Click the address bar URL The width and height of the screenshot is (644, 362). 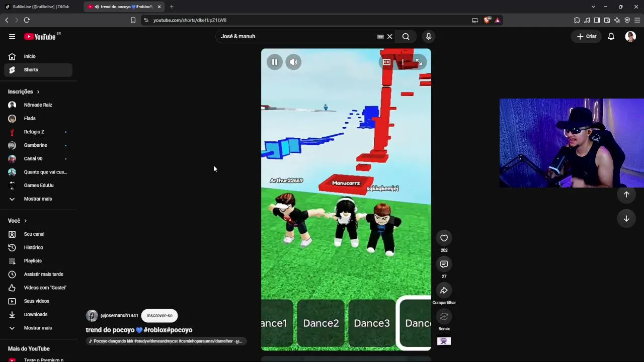coord(190,20)
